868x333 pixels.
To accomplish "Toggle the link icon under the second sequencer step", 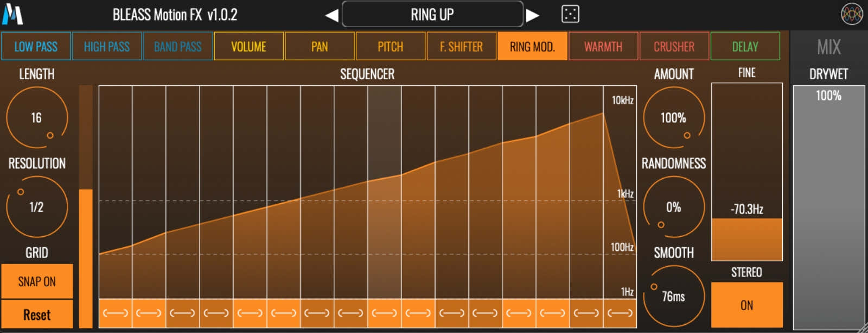I will (149, 313).
